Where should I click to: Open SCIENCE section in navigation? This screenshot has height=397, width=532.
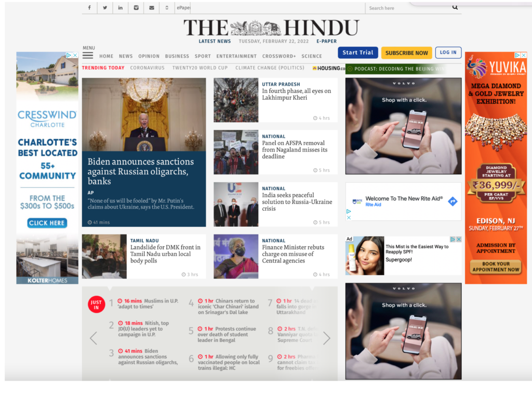pyautogui.click(x=312, y=56)
